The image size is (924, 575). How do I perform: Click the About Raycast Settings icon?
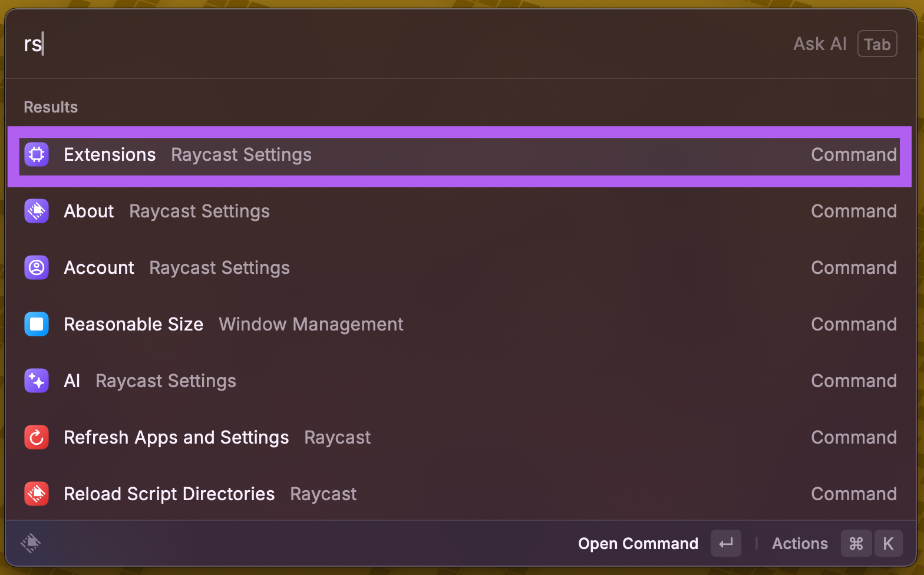[x=37, y=211]
